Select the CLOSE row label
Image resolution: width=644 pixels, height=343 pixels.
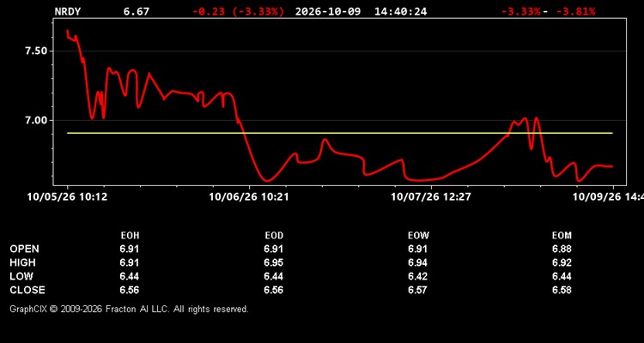point(27,290)
